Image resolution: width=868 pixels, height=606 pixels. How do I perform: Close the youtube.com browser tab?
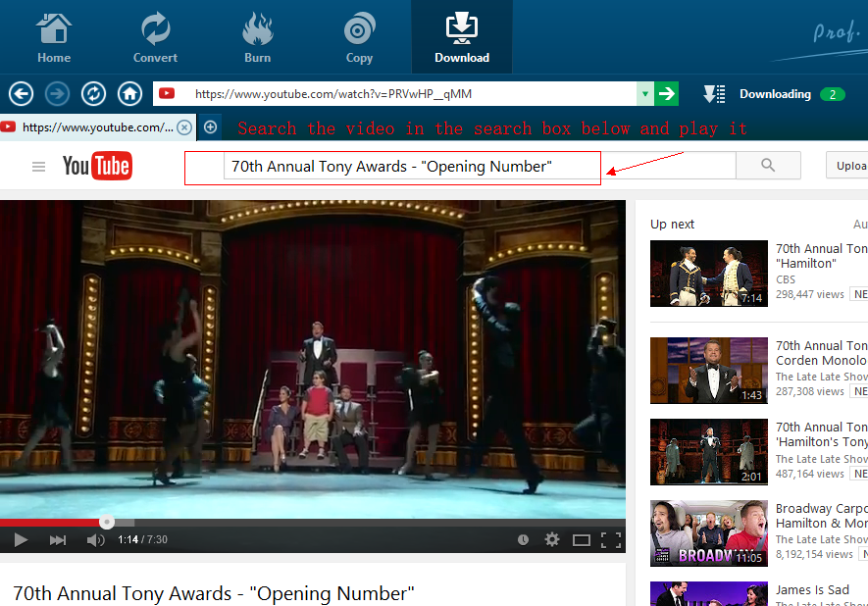pyautogui.click(x=184, y=127)
